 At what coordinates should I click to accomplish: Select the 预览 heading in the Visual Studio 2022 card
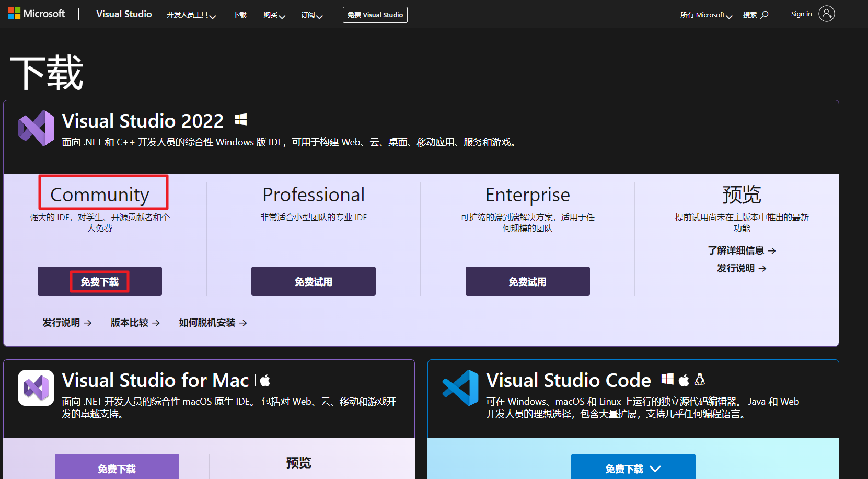pyautogui.click(x=742, y=195)
